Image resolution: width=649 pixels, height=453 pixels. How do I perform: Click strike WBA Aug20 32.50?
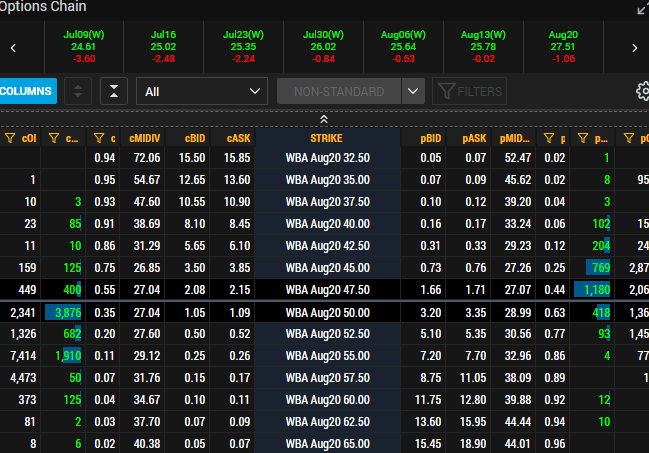327,158
